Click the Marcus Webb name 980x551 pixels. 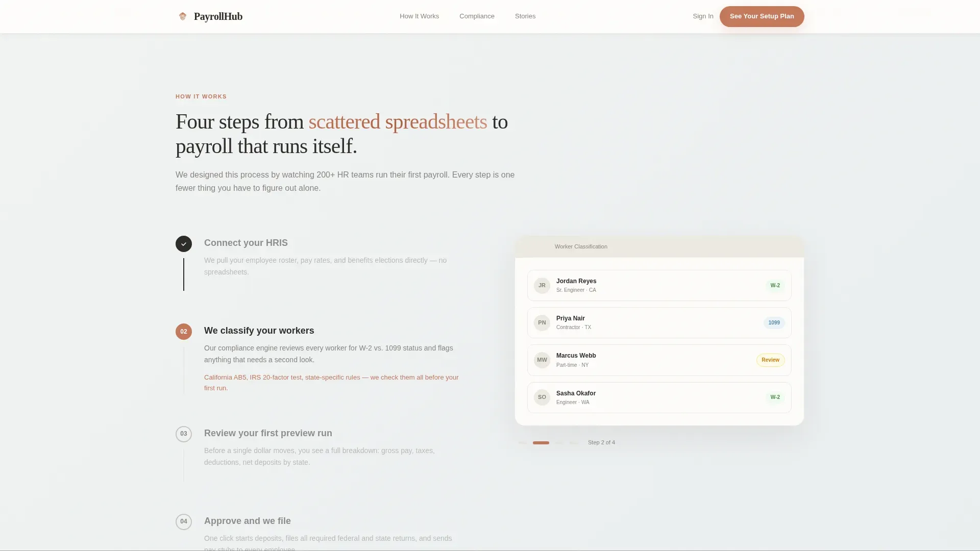576,356
